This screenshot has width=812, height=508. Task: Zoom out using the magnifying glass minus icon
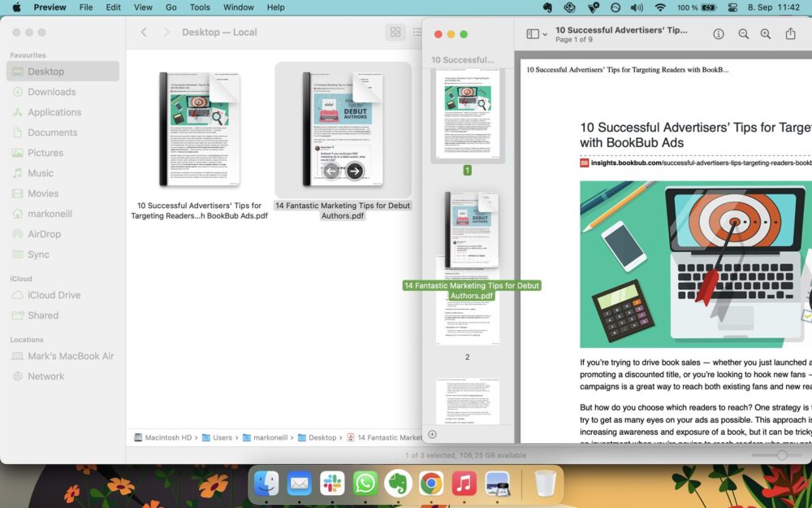(x=744, y=33)
